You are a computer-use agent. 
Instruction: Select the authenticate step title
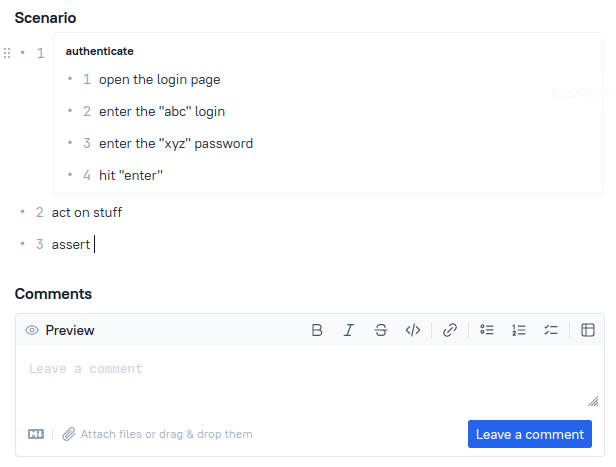(99, 51)
